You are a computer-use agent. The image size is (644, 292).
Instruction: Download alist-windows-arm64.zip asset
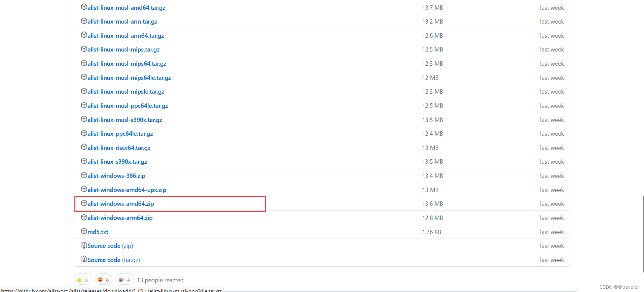click(x=120, y=218)
